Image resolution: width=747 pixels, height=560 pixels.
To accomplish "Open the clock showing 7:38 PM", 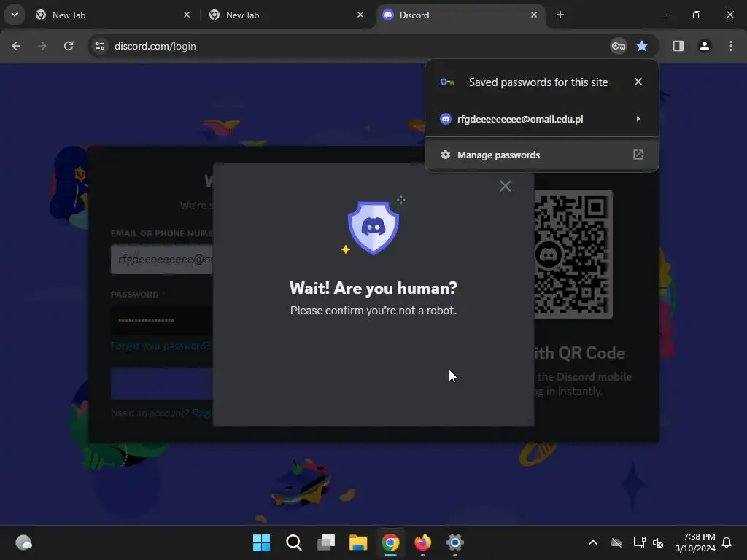I will [695, 542].
